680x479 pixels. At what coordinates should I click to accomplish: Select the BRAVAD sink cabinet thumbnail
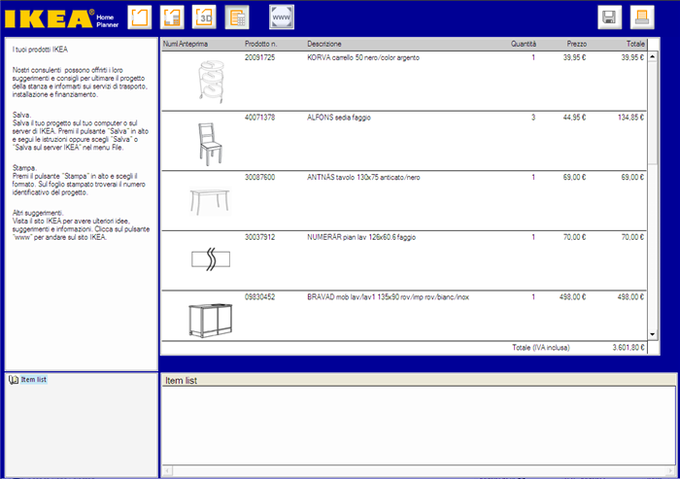tap(210, 320)
